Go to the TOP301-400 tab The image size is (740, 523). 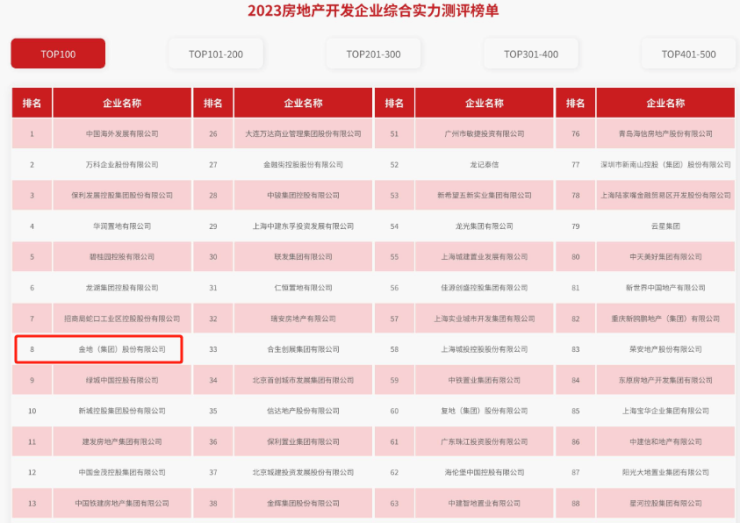point(531,54)
